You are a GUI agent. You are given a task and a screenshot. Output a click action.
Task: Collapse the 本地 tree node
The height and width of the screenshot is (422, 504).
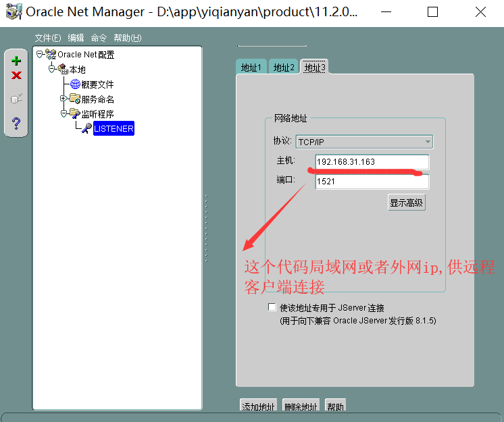pos(52,69)
